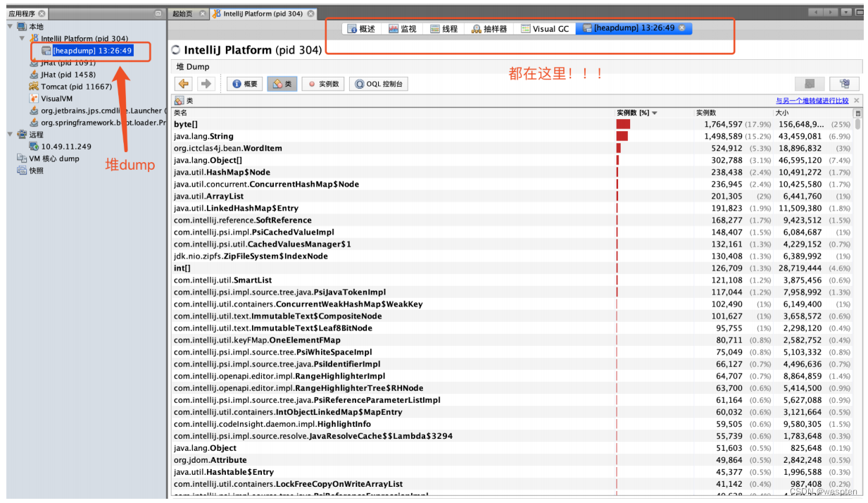Toggle the 概要 view button

point(244,84)
